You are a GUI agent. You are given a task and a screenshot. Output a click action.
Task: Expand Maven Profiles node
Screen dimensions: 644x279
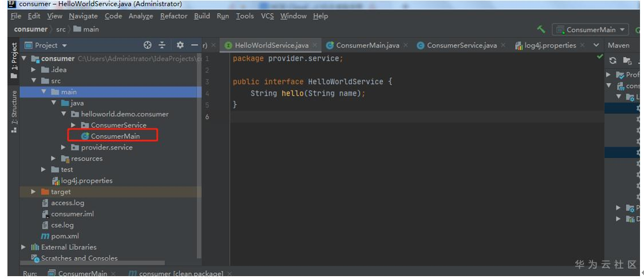[609, 75]
